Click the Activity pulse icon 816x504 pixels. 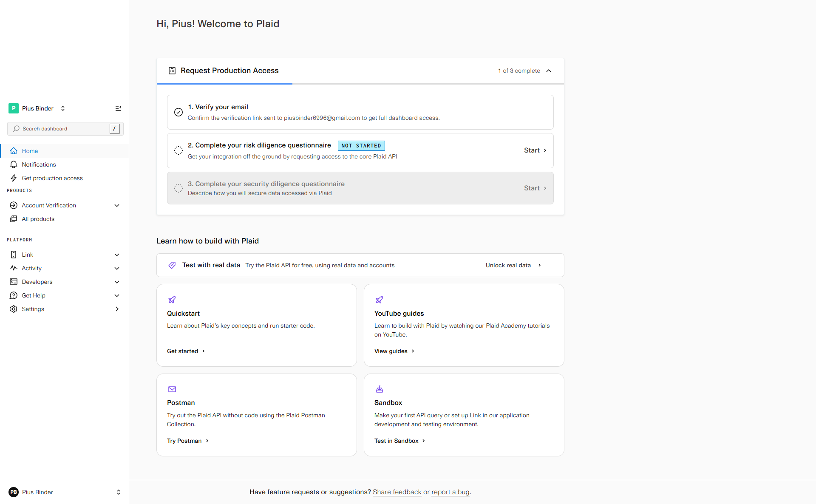(14, 268)
